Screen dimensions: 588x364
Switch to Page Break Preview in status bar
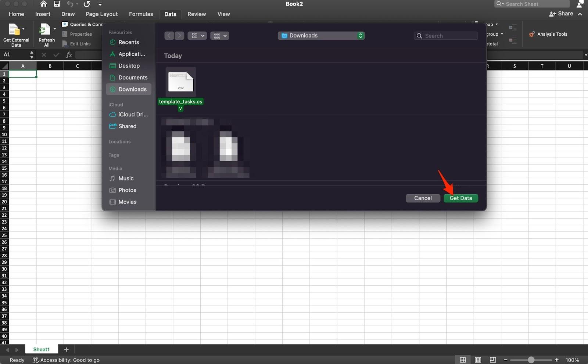[x=493, y=360]
